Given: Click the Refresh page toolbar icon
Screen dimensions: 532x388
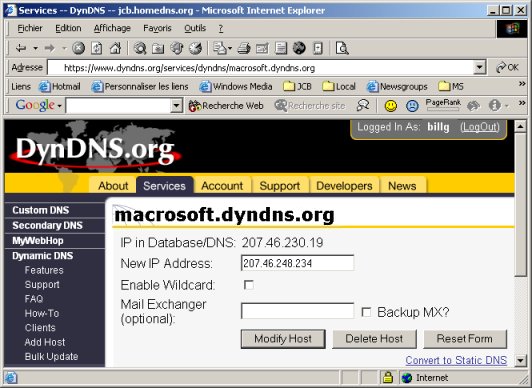Looking at the screenshot, I should [x=97, y=48].
